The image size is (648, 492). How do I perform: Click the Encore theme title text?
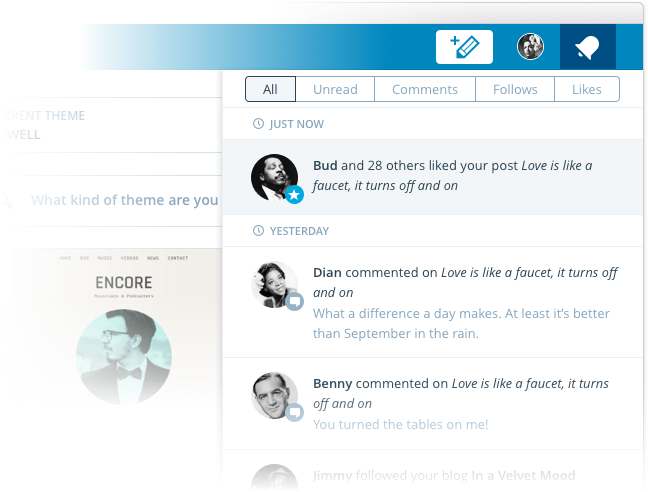(x=124, y=284)
